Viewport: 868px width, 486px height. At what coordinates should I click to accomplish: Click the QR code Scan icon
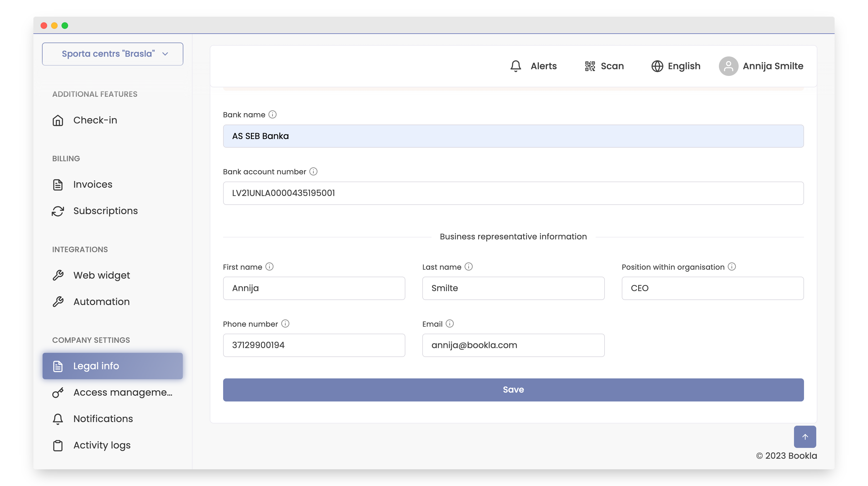pyautogui.click(x=590, y=66)
